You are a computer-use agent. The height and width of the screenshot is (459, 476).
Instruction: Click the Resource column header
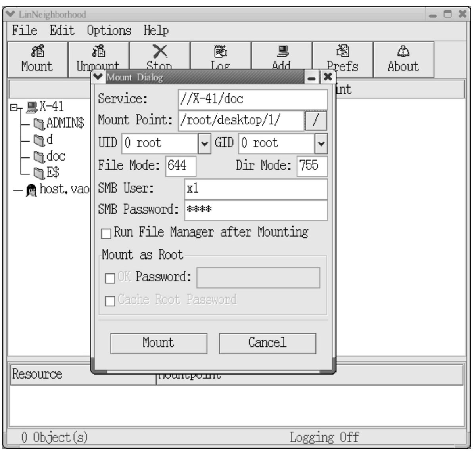[x=83, y=374]
